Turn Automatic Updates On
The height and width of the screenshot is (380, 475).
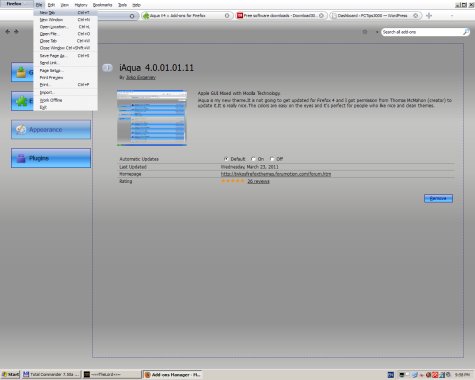coord(253,159)
